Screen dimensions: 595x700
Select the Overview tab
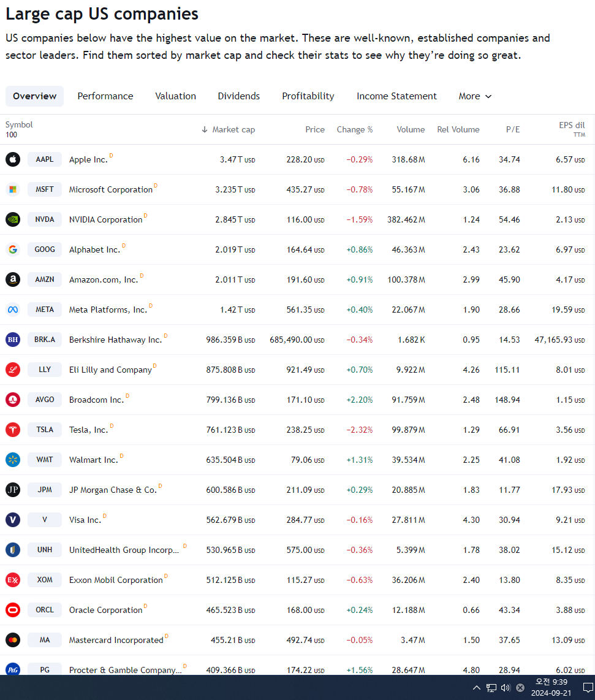(34, 96)
